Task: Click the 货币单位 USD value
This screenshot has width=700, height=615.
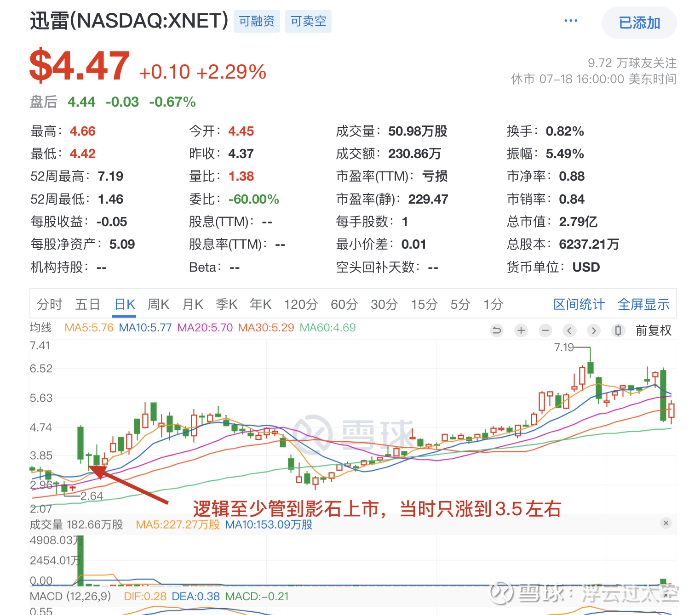Action: [586, 267]
